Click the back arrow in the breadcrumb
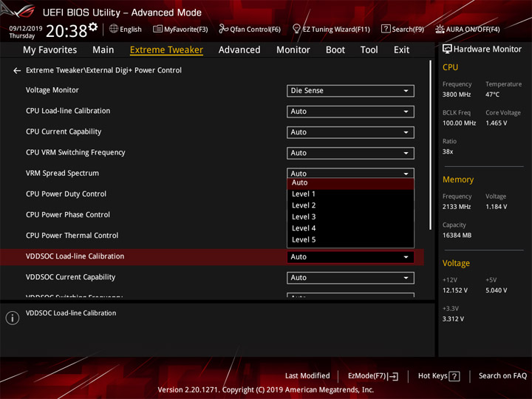 point(16,71)
